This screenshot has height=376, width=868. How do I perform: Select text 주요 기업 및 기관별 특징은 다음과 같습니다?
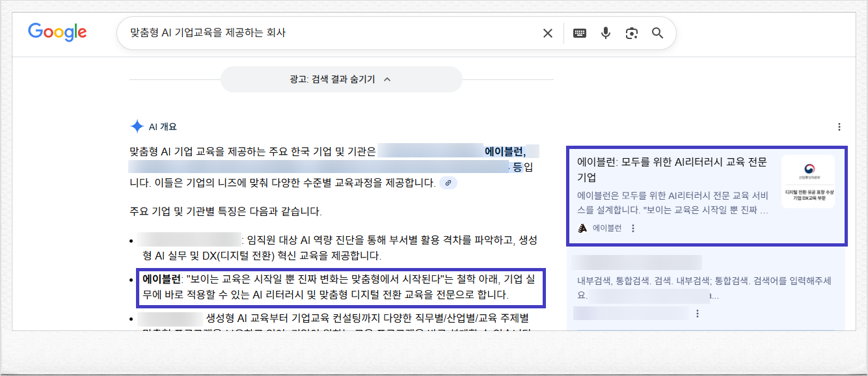point(226,211)
